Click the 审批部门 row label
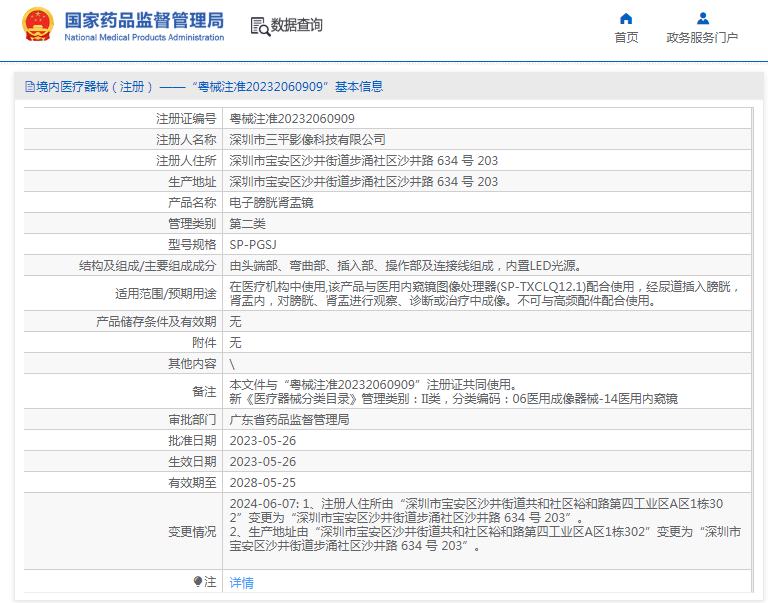The width and height of the screenshot is (768, 603). 192,420
